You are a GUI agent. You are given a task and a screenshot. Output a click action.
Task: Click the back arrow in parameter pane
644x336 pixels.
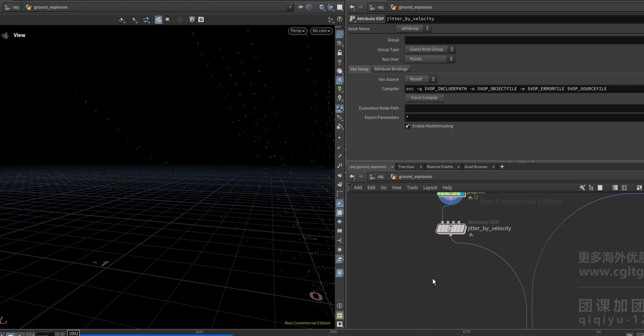point(352,7)
